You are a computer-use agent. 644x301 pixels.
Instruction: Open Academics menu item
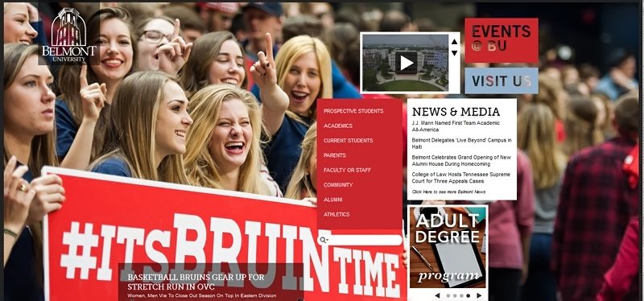point(337,126)
